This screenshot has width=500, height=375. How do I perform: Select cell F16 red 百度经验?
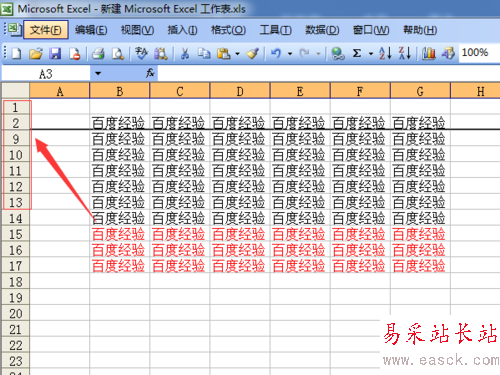pyautogui.click(x=360, y=250)
